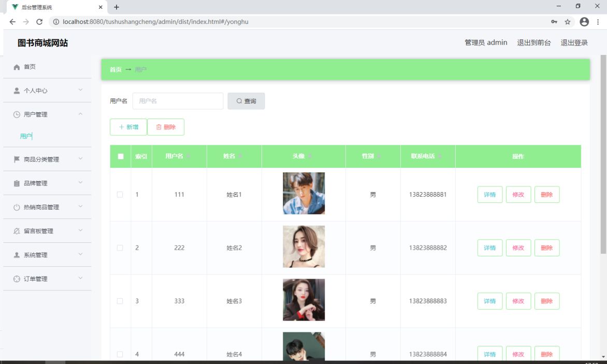Click the avatar photo of user 姓名3

point(304,300)
